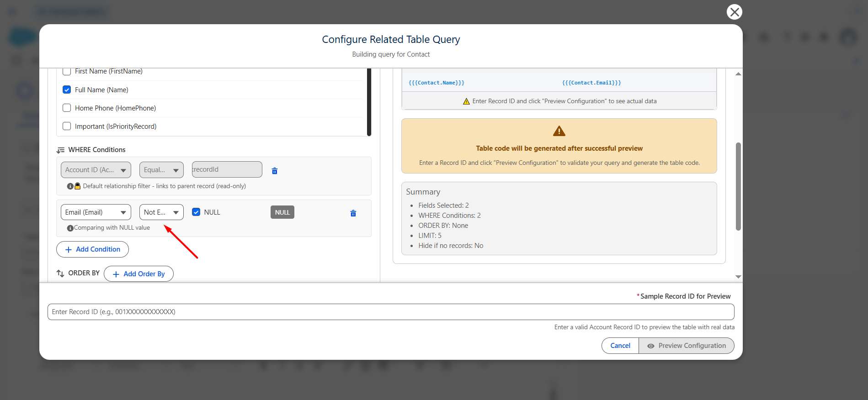
Task: Click the Summary heading
Action: [423, 192]
